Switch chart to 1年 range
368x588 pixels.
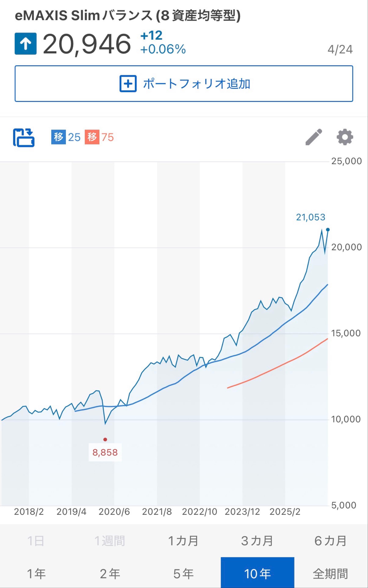[x=37, y=574]
